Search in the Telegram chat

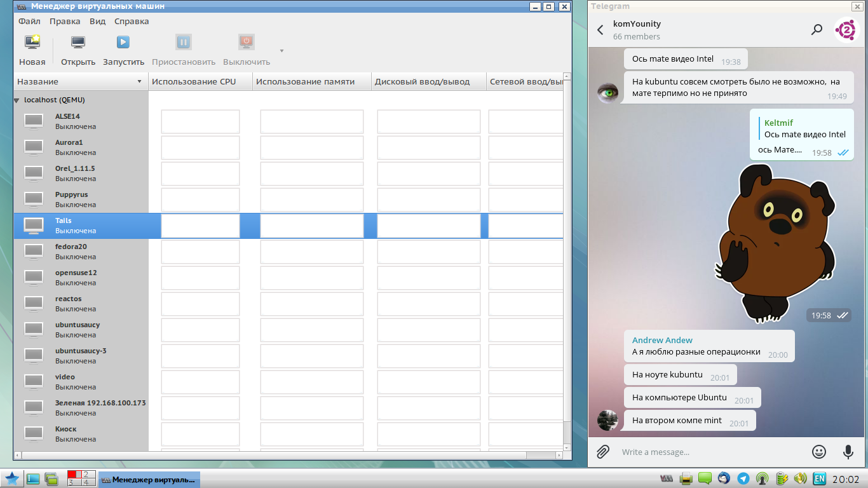(x=817, y=30)
